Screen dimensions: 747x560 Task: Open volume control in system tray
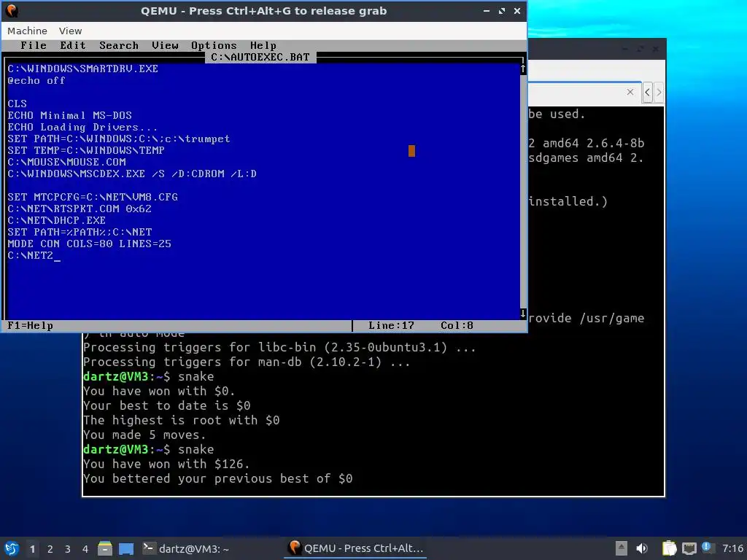642,548
